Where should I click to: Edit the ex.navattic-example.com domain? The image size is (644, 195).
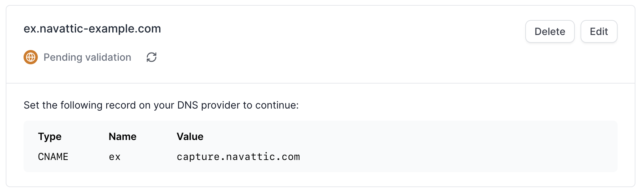599,31
